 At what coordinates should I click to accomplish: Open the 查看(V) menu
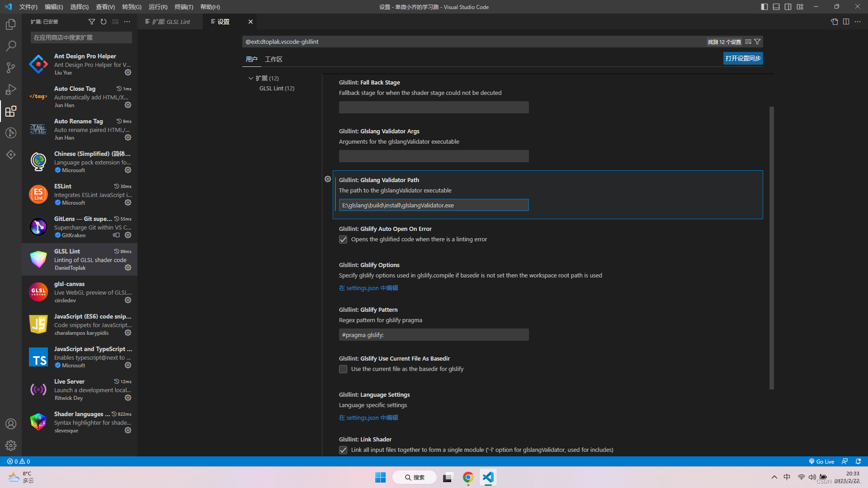click(105, 7)
